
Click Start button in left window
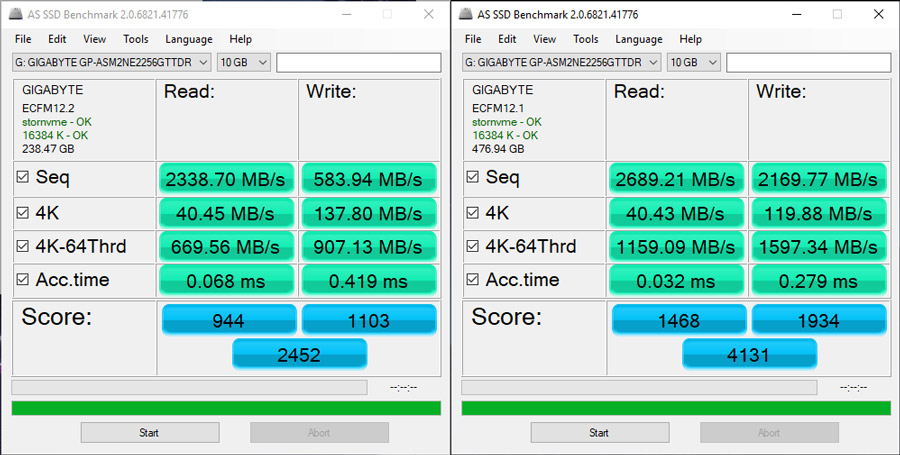click(150, 433)
